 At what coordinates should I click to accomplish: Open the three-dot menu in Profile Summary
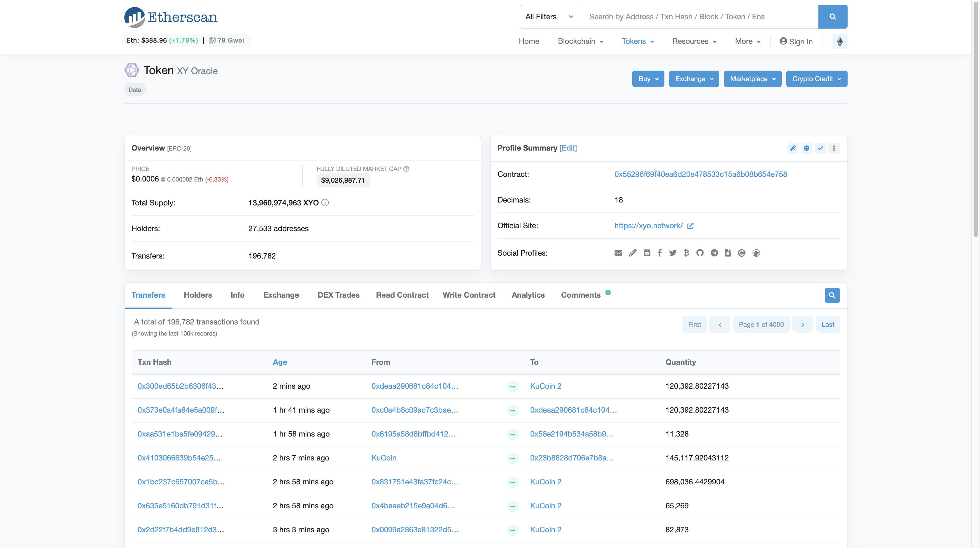click(834, 148)
